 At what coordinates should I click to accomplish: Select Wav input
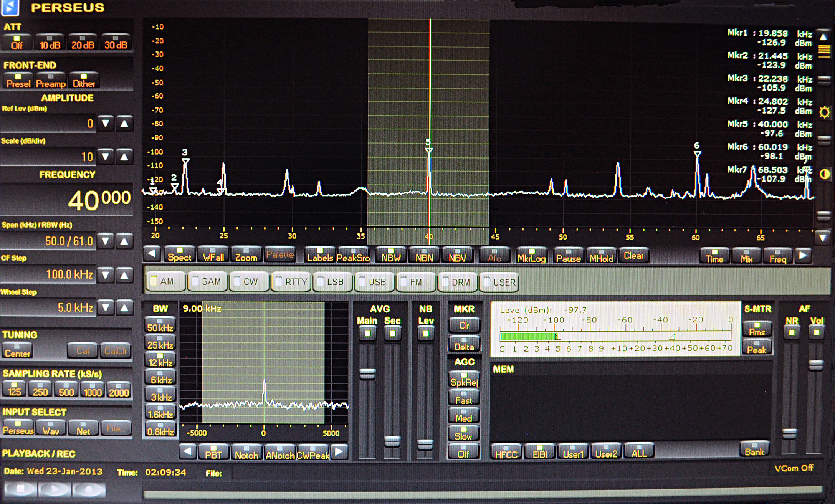(51, 428)
